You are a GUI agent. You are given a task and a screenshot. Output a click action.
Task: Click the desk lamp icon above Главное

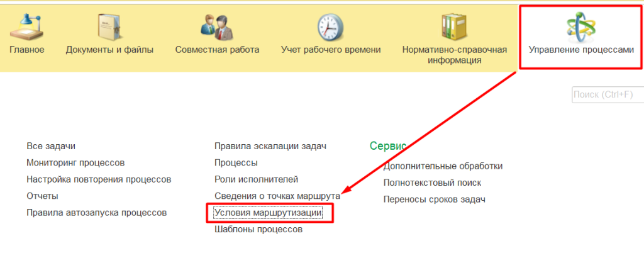[27, 26]
